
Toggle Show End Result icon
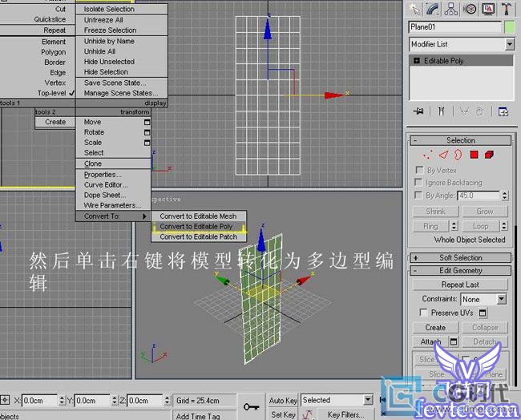[x=442, y=111]
